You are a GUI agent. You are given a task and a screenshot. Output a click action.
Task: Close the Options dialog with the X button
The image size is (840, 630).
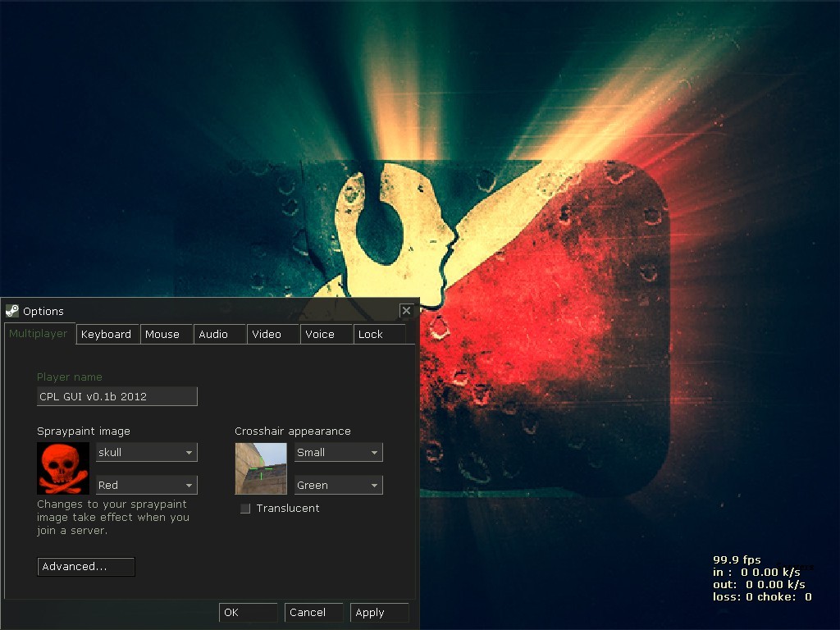[406, 310]
